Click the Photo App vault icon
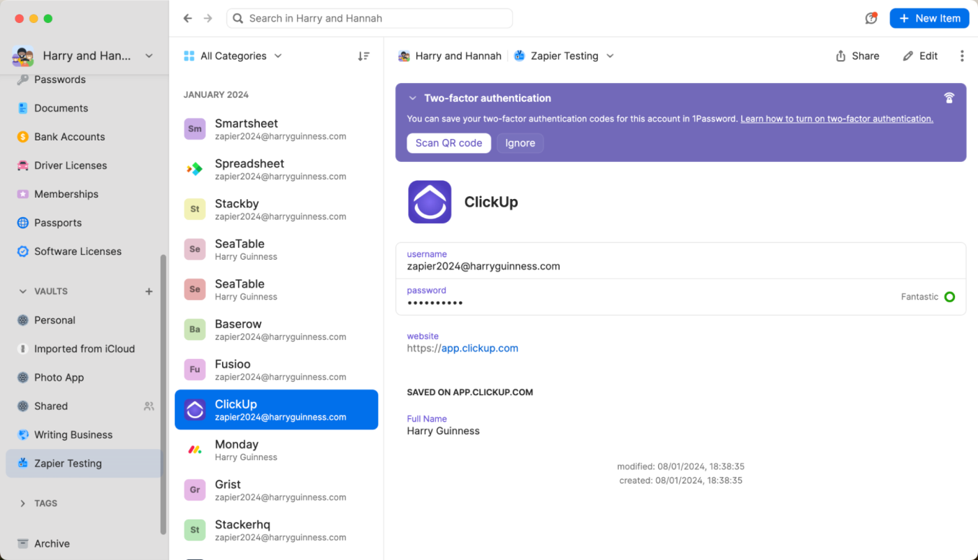This screenshot has width=978, height=560. tap(23, 377)
